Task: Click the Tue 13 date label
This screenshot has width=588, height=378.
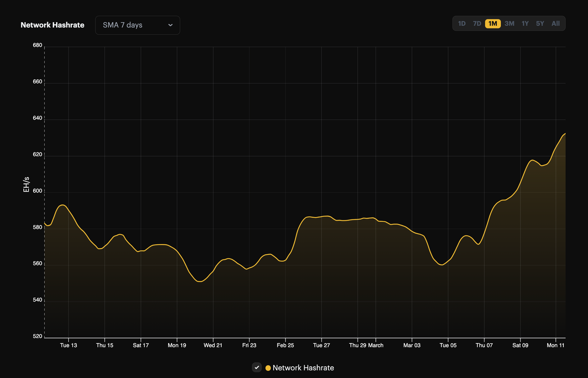Action: click(x=68, y=345)
